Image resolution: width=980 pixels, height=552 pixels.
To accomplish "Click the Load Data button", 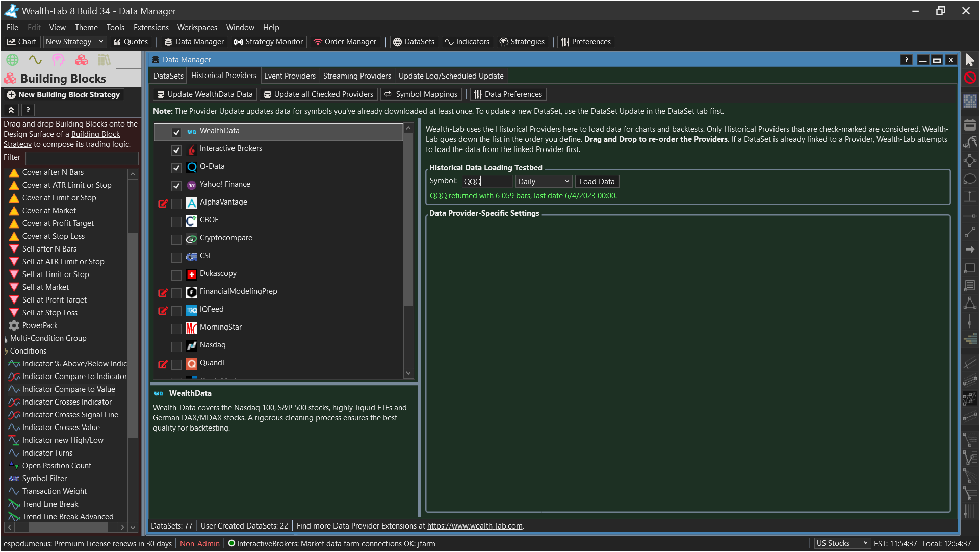I will 597,181.
